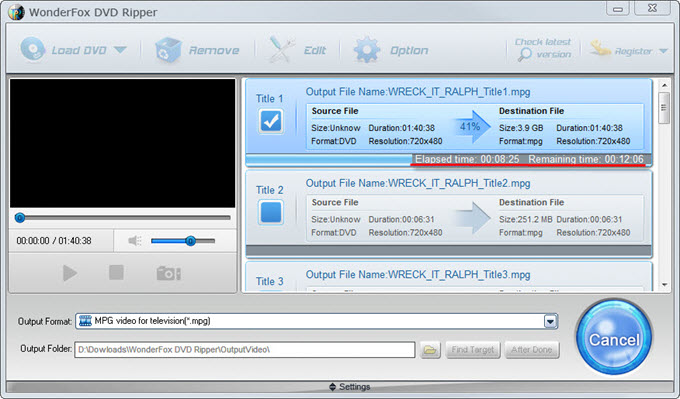Viewport: 680px width, 399px height.
Task: Browse with the open folder icon
Action: point(430,350)
